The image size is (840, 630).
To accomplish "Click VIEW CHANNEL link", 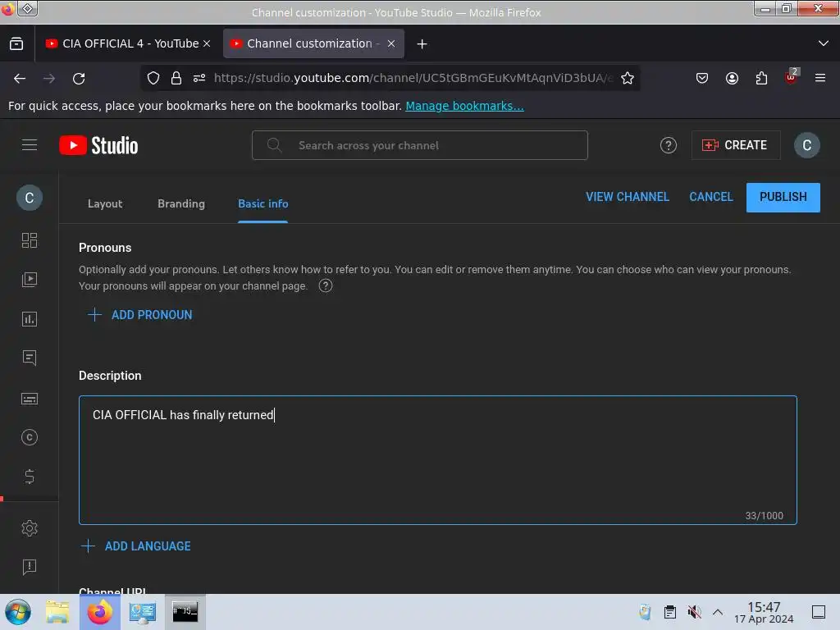I will coord(628,197).
